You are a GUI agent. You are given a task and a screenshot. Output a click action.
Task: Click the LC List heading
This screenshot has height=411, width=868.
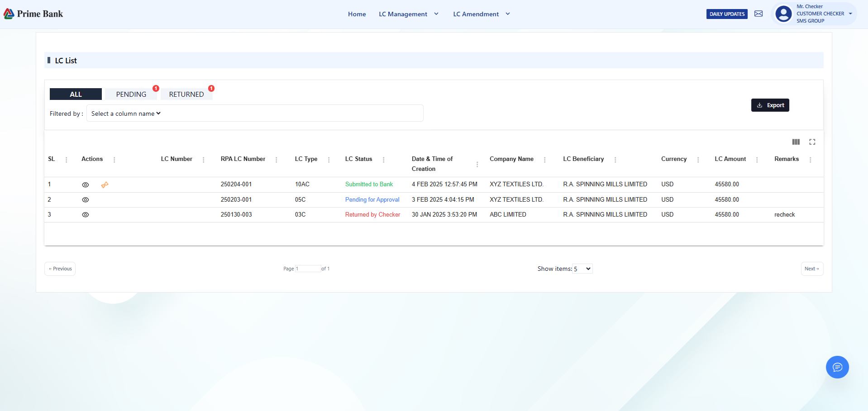[x=66, y=61]
